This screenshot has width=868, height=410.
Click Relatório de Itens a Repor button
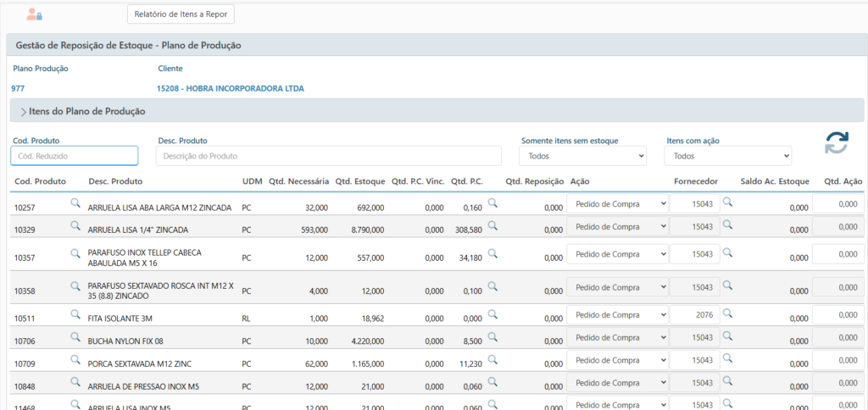tap(181, 14)
